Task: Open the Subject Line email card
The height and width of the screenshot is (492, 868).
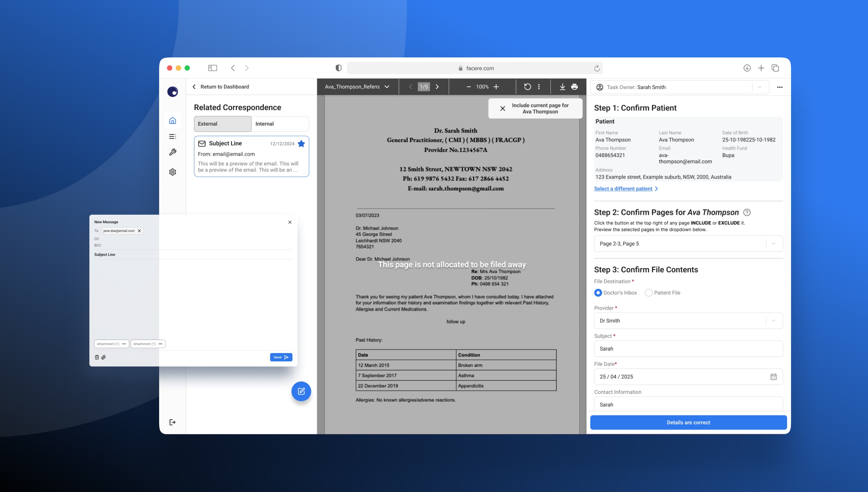Action: (x=251, y=157)
